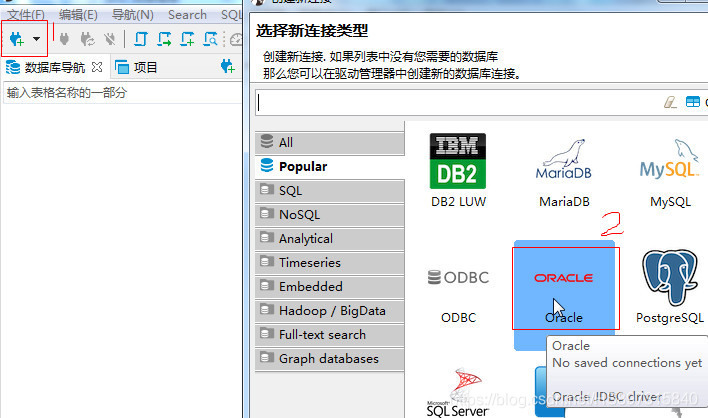Click the stack icon next to All
Screen dimensions: 708x418
point(267,142)
